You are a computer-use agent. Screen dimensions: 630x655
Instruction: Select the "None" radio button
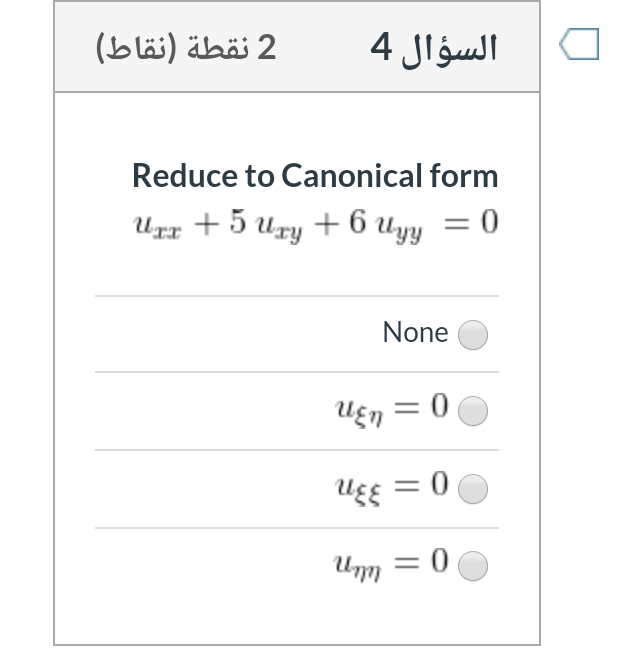pyautogui.click(x=473, y=334)
